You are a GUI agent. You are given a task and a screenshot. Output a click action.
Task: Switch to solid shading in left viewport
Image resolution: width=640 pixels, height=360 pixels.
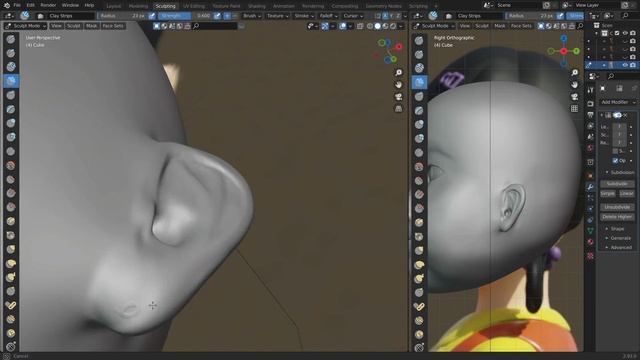tap(378, 26)
